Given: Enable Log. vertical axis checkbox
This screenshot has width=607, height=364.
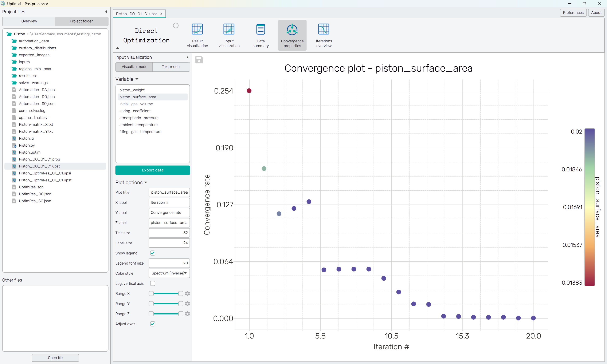Looking at the screenshot, I should point(153,283).
